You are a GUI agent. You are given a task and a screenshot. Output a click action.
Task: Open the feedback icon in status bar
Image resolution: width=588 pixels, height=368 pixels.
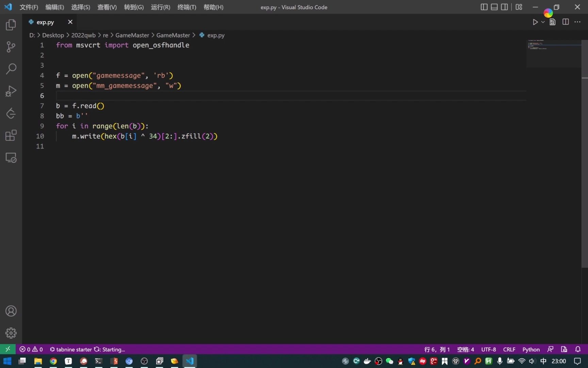coord(550,349)
